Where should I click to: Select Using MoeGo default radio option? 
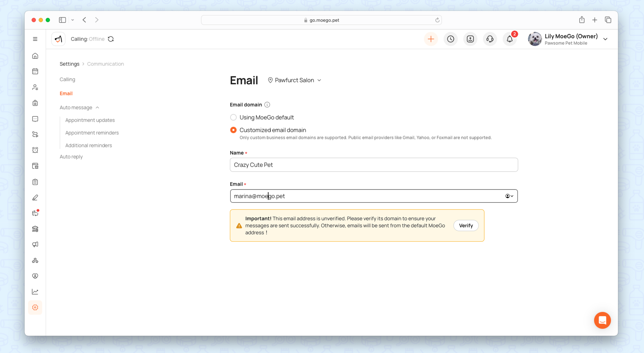click(233, 117)
